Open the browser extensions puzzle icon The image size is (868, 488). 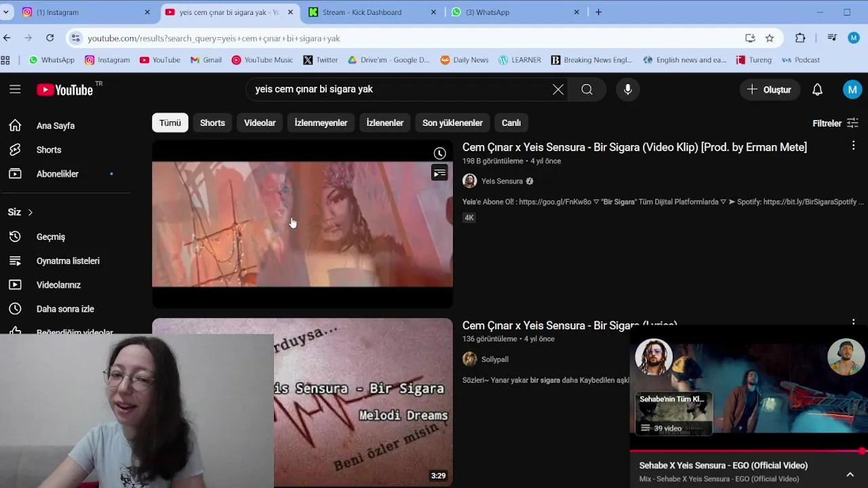coord(800,38)
